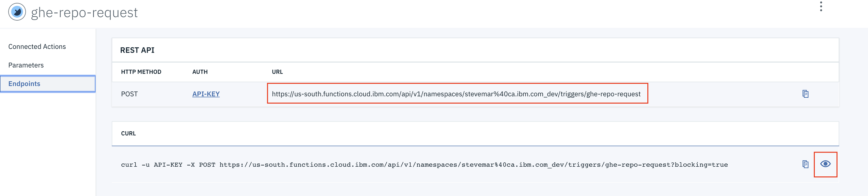The image size is (868, 196).
Task: Click the ghe-repo-request page title
Action: point(84,13)
